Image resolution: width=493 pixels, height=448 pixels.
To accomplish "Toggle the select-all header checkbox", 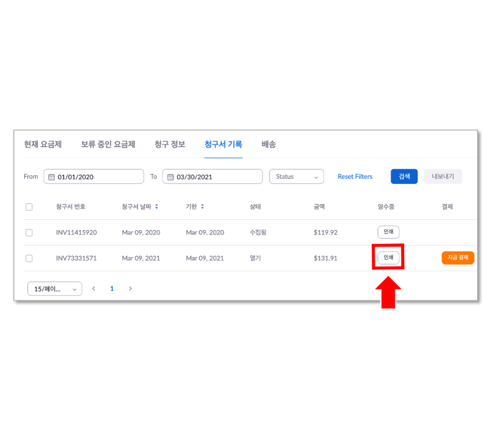I will tap(29, 207).
